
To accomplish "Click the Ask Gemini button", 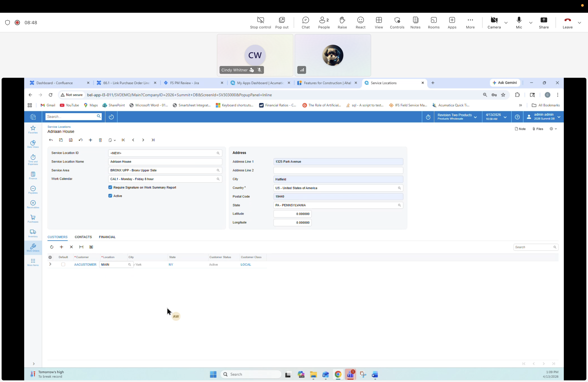I will point(505,83).
